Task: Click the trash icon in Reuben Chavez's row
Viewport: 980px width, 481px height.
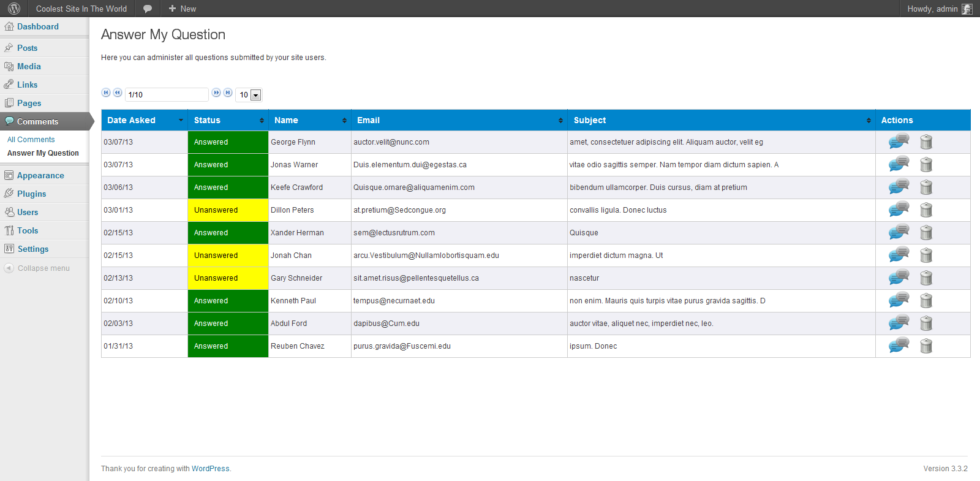Action: [926, 346]
